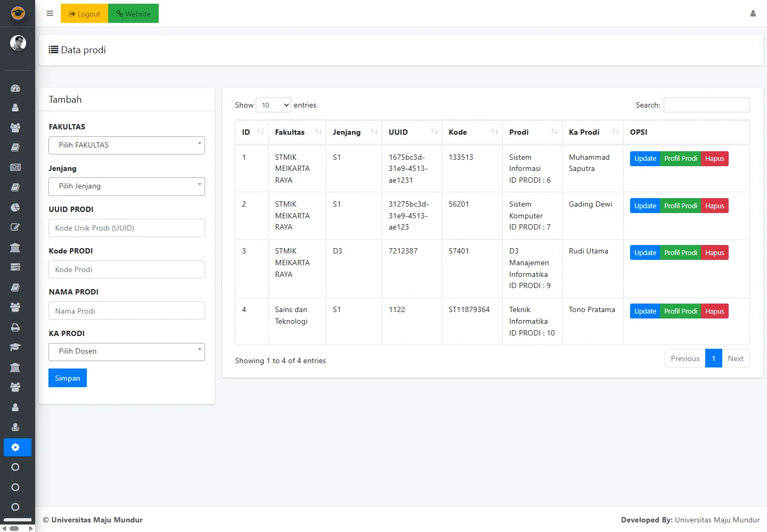Click the Website button in top bar
Screen dimensions: 767x532
(x=133, y=14)
